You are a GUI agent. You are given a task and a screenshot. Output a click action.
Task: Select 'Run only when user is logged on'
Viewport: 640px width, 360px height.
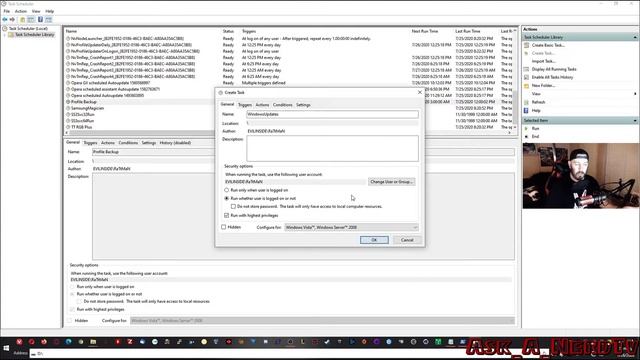227,190
